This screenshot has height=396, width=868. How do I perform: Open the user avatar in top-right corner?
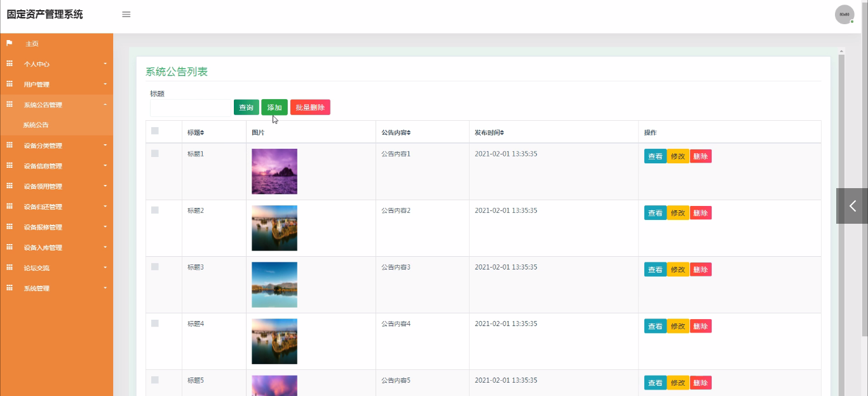[x=844, y=14]
